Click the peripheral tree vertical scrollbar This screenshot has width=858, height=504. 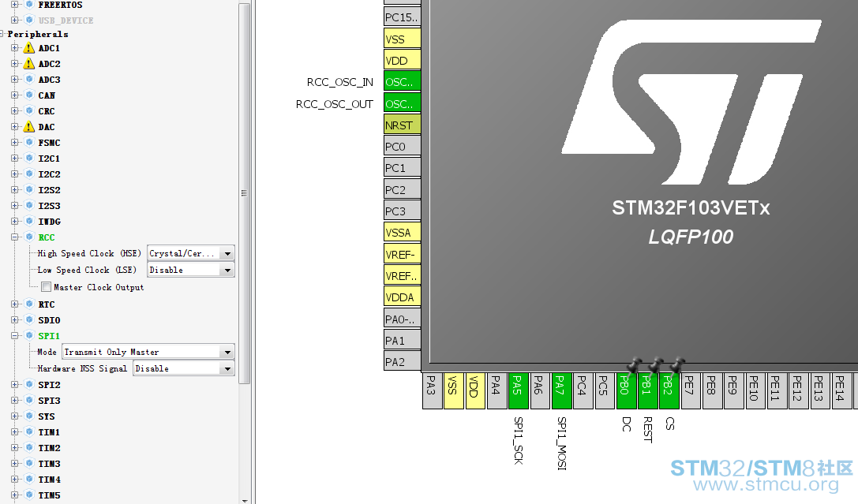244,192
